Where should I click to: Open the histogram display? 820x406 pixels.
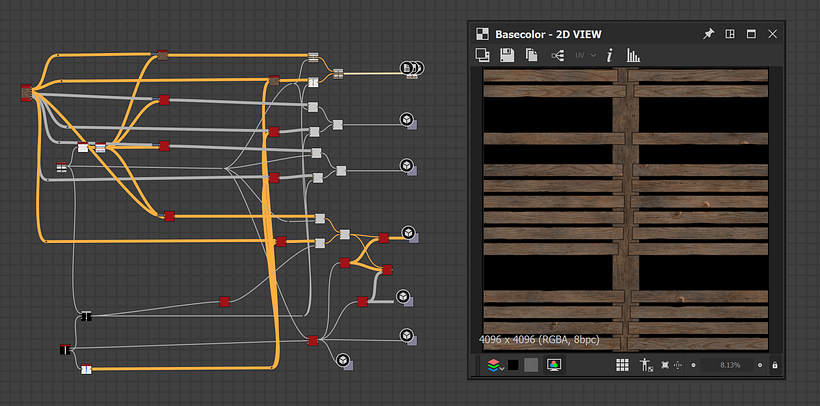pos(633,56)
